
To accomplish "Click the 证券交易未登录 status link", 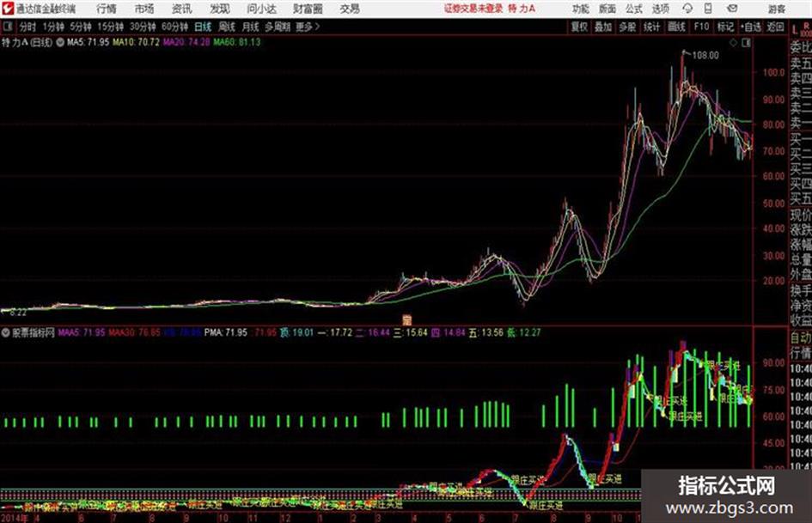I will coord(473,9).
